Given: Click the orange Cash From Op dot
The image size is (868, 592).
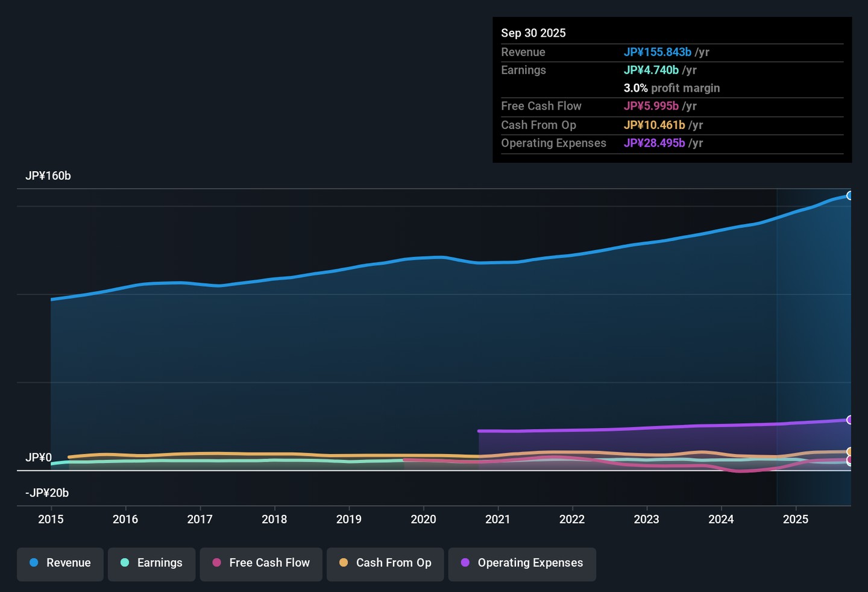Looking at the screenshot, I should coord(344,562).
